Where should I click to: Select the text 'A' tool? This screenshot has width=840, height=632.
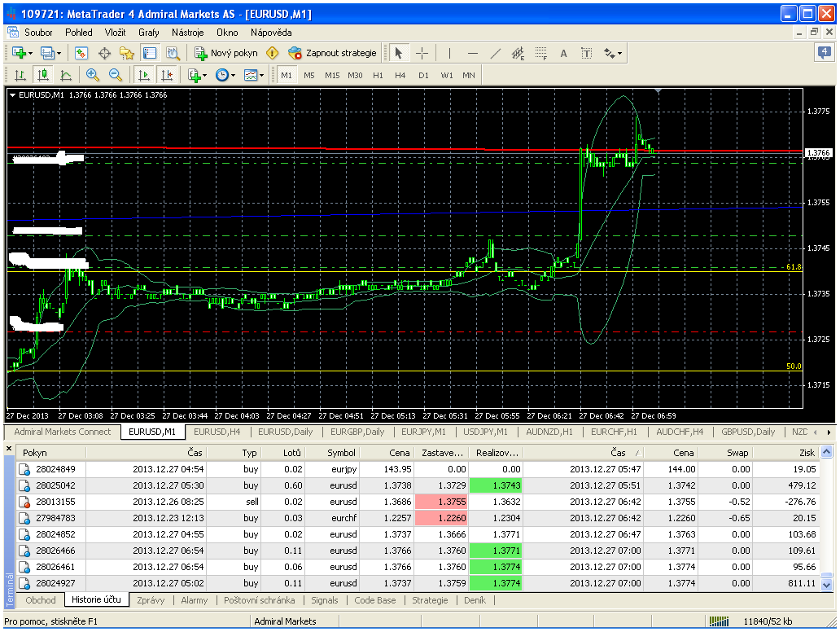coord(563,53)
